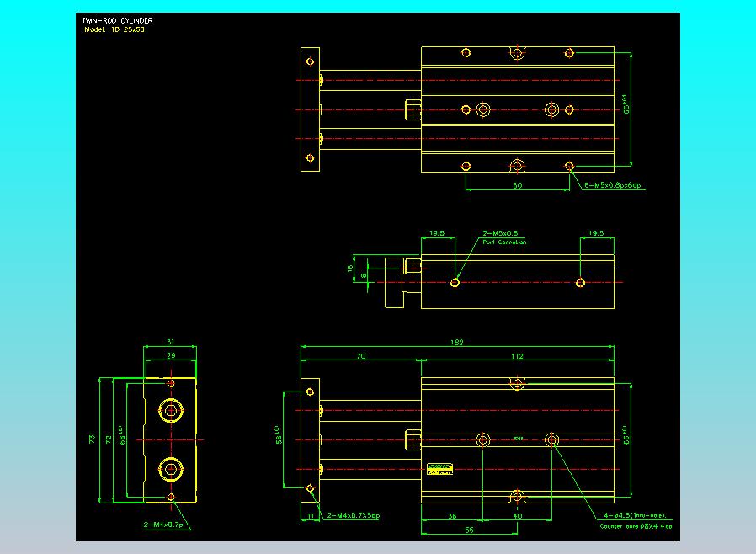756x554 pixels.
Task: Click the 36 dimension in bottom view
Action: click(x=452, y=516)
